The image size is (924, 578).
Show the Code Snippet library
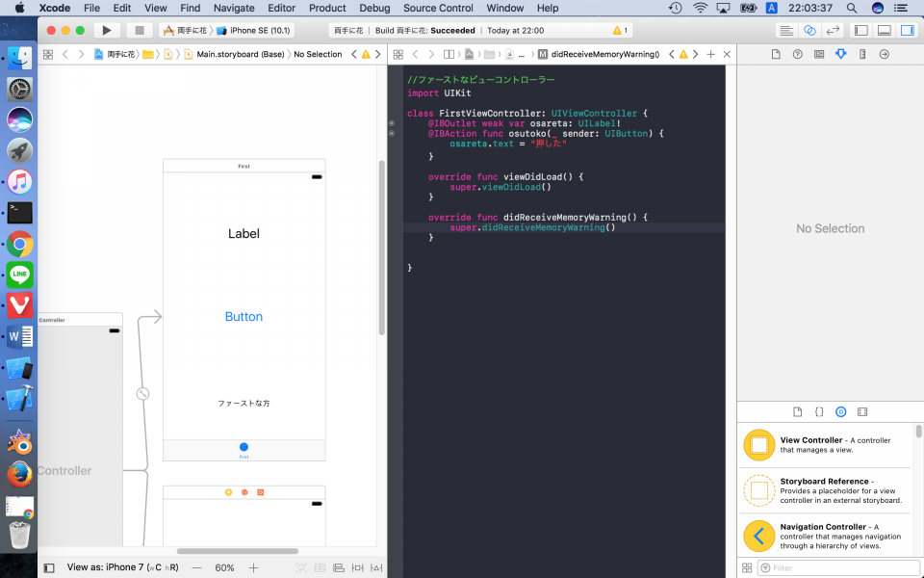click(819, 411)
